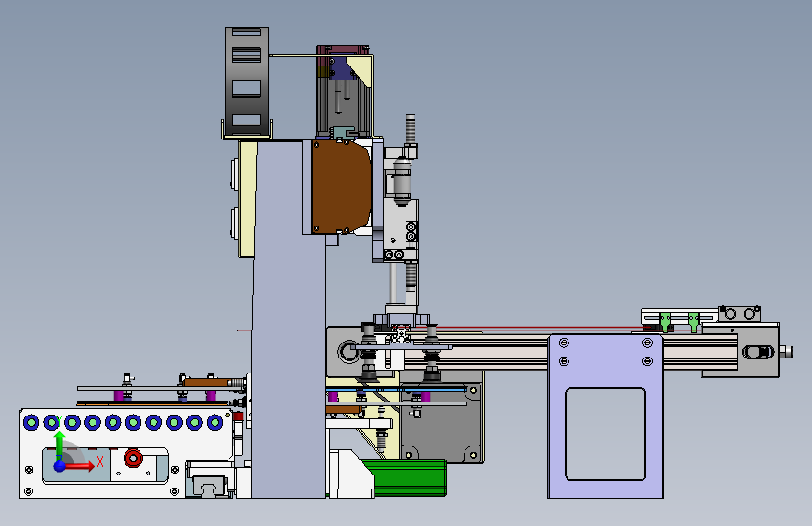The width and height of the screenshot is (812, 526).
Task: Select the brown cover panel on the column
Action: click(x=341, y=187)
